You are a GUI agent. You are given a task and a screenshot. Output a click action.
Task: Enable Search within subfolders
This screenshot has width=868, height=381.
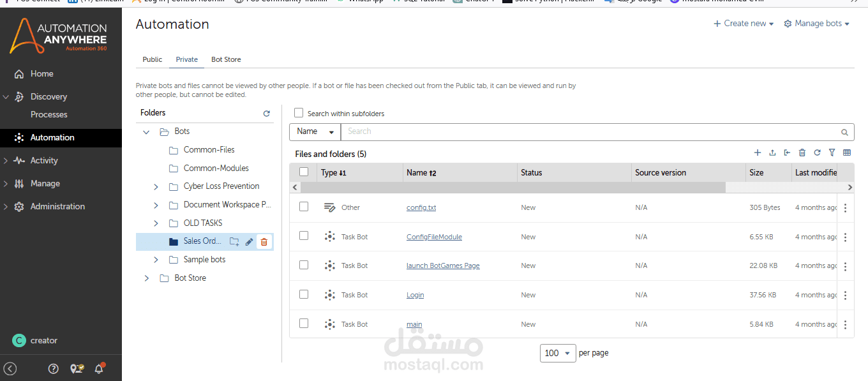tap(298, 112)
